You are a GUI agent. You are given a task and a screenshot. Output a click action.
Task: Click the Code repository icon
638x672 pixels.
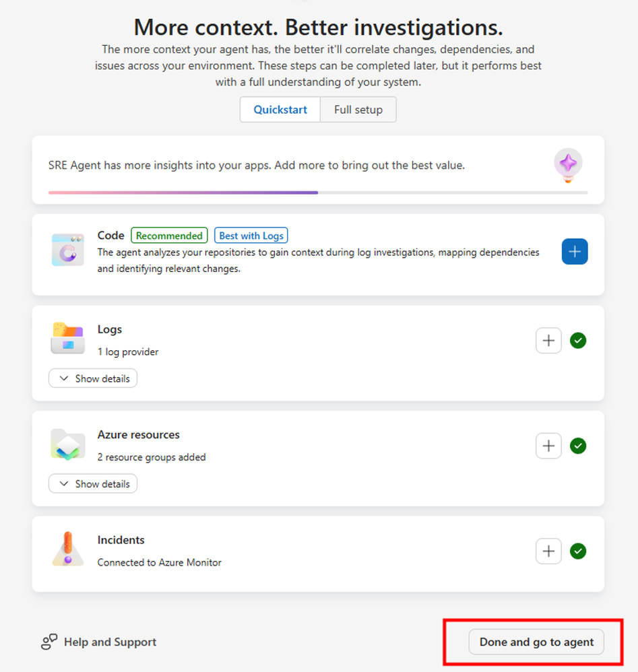point(68,250)
